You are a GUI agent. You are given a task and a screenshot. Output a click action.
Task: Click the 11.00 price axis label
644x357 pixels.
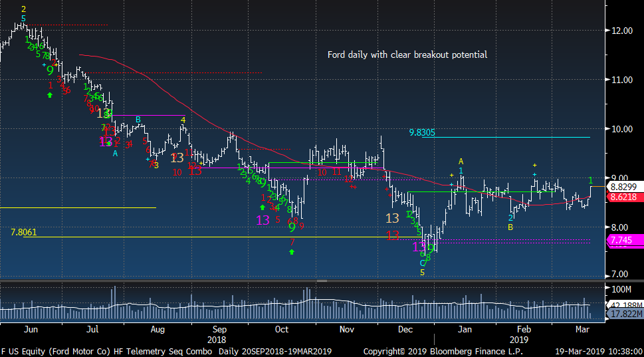[x=622, y=80]
